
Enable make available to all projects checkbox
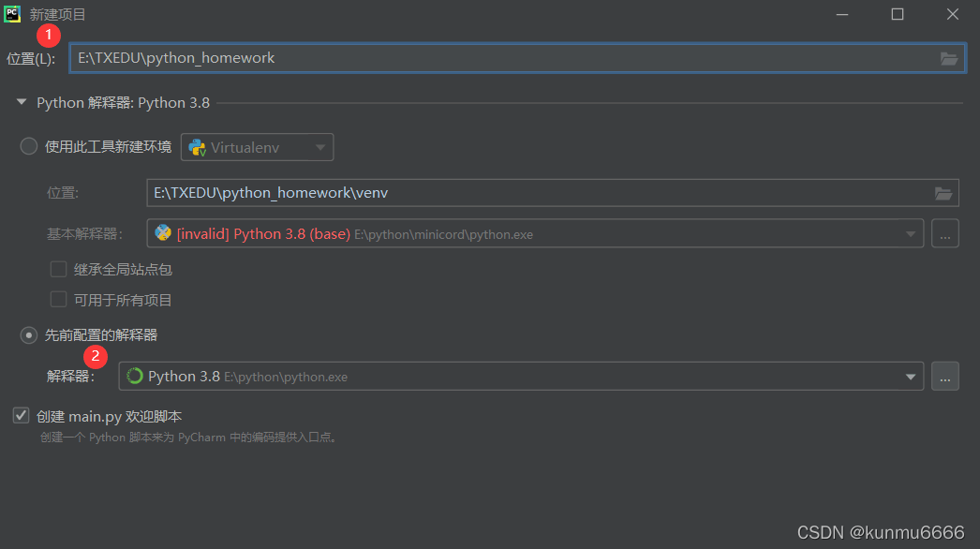[x=58, y=300]
